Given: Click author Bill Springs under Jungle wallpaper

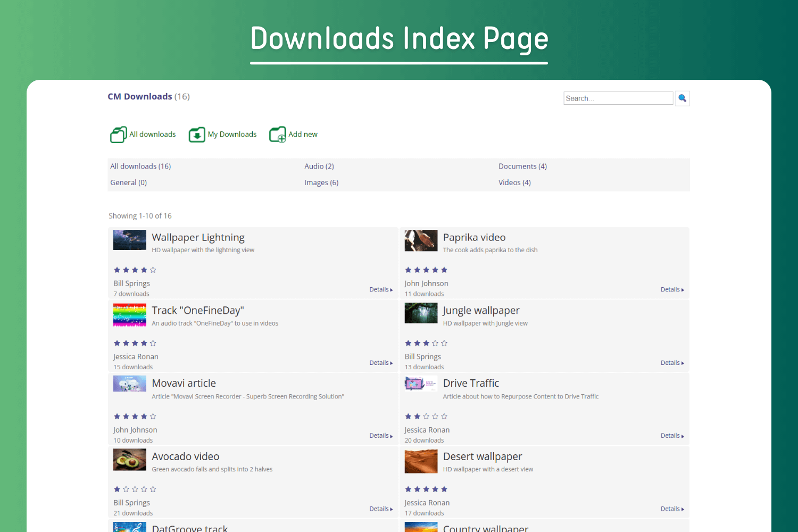Looking at the screenshot, I should tap(422, 357).
